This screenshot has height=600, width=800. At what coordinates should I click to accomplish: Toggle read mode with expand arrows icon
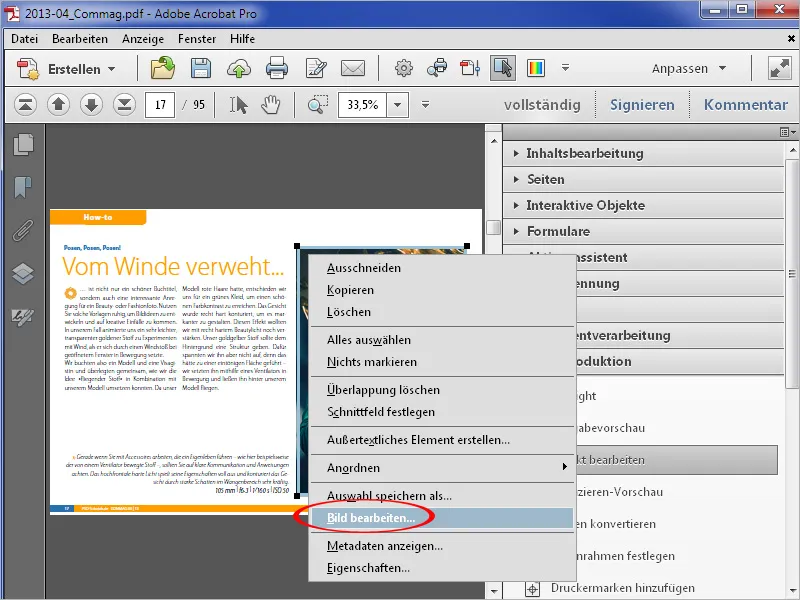(780, 68)
